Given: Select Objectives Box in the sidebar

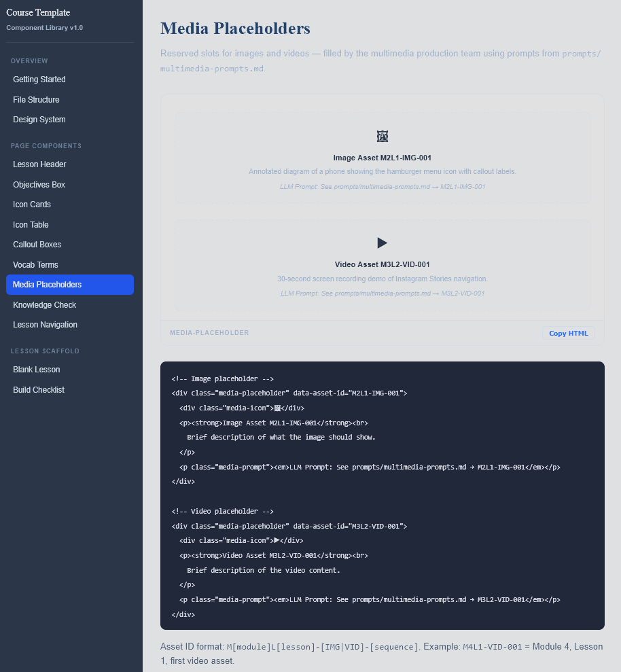Looking at the screenshot, I should coord(39,185).
